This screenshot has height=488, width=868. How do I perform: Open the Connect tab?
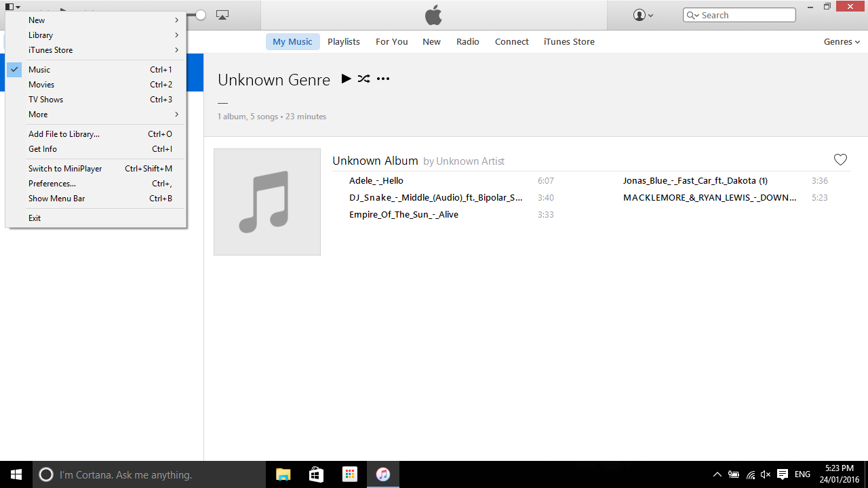pyautogui.click(x=512, y=41)
